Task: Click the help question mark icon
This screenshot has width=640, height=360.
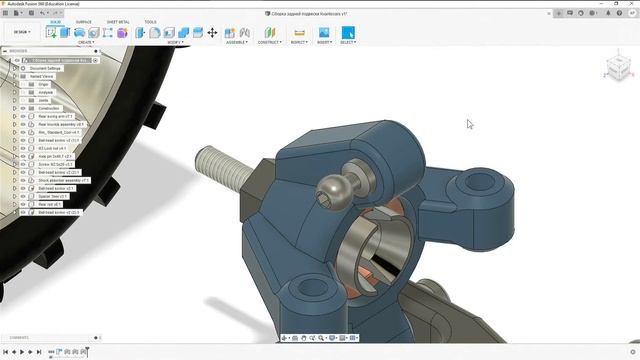Action: (619, 13)
